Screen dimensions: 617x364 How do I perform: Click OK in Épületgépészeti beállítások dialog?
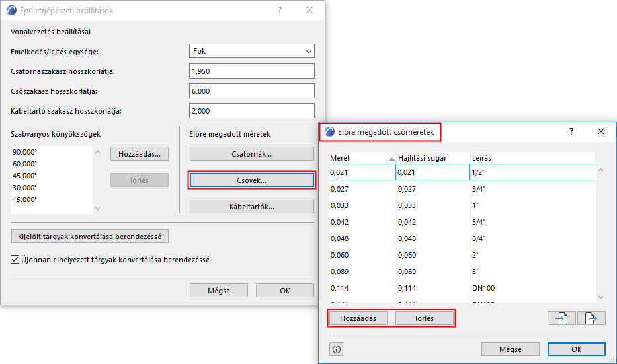[285, 291]
